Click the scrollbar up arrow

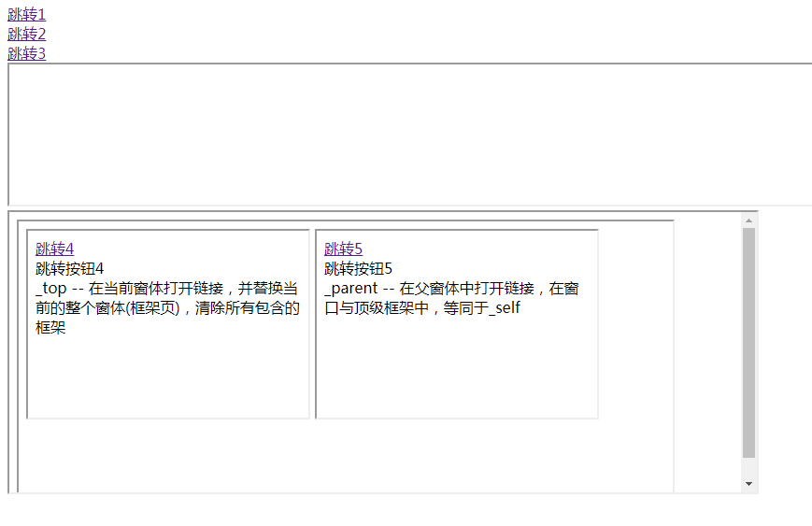pos(748,220)
